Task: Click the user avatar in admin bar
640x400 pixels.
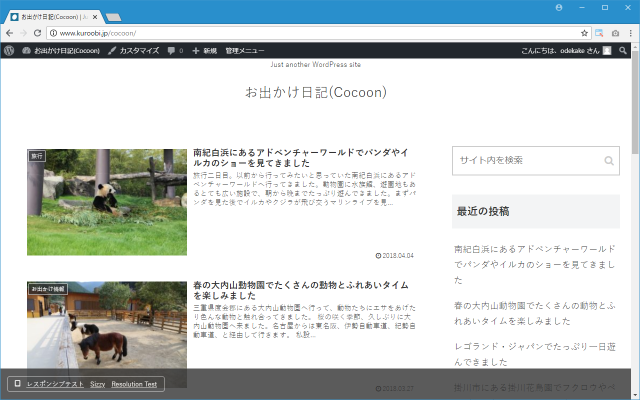Action: click(x=607, y=50)
